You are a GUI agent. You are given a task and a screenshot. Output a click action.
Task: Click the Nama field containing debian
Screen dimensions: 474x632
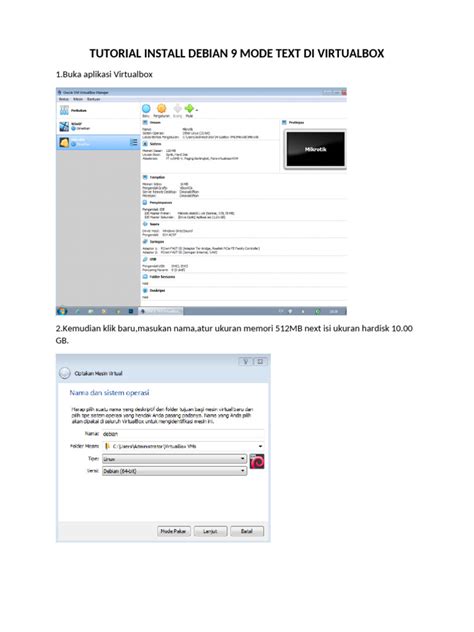(x=183, y=434)
